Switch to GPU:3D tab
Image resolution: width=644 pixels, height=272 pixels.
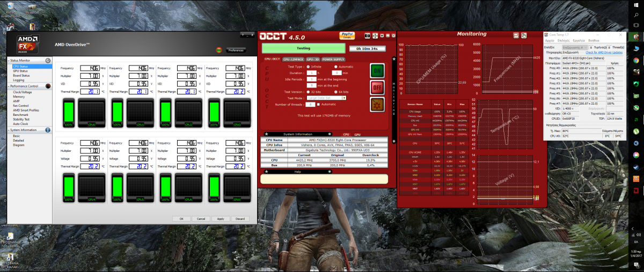click(x=313, y=59)
